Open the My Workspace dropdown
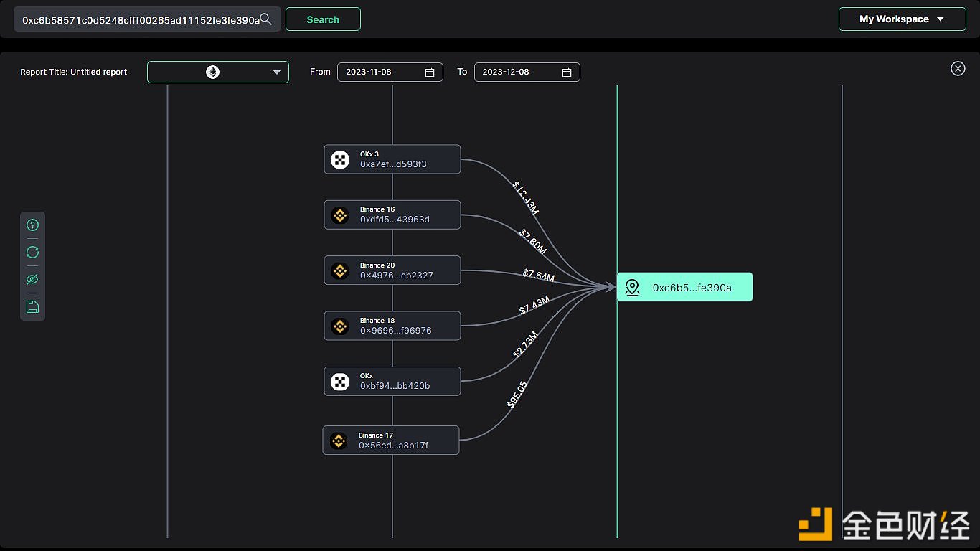Screen dimensions: 980x551 click(903, 19)
